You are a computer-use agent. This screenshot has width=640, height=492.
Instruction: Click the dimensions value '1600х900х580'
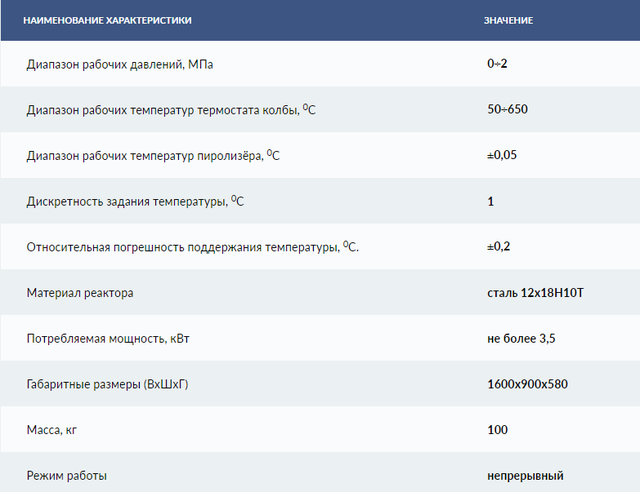[x=528, y=384]
